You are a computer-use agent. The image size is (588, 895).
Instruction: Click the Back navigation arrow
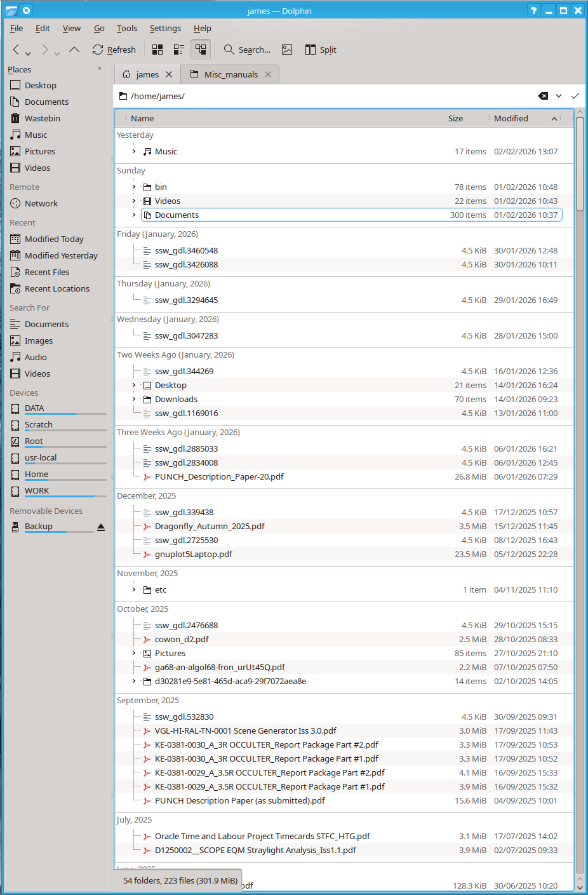click(x=16, y=50)
